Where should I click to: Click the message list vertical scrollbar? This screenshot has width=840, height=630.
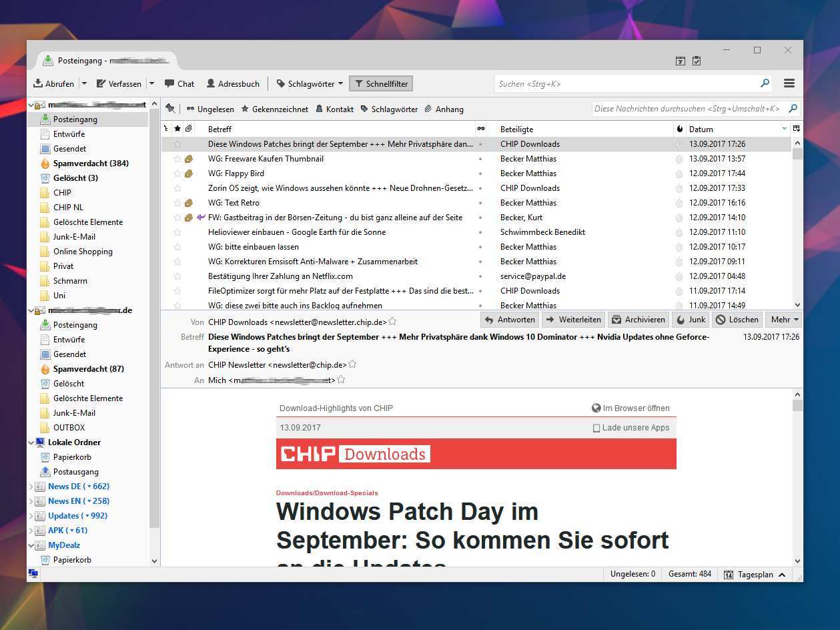coord(797,220)
